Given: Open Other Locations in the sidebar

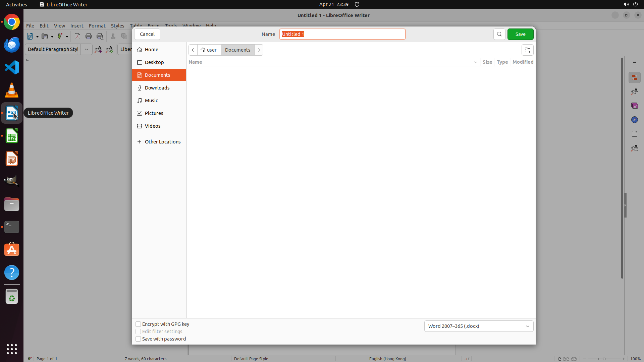Looking at the screenshot, I should pos(162,142).
